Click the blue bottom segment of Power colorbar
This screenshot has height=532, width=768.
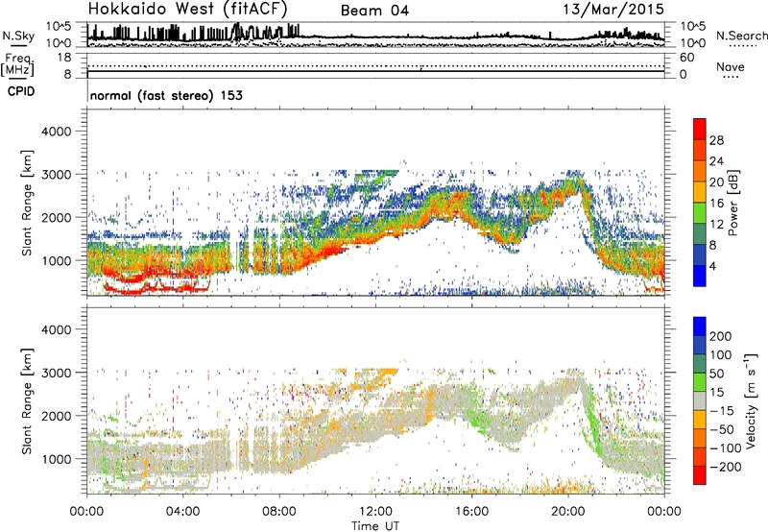(700, 276)
